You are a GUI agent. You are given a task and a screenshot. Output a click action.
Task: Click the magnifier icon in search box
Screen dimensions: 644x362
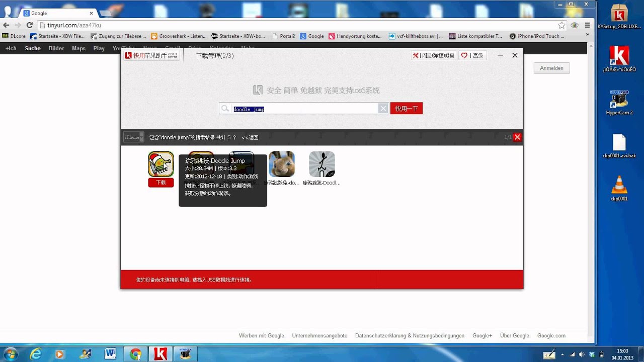(x=225, y=109)
